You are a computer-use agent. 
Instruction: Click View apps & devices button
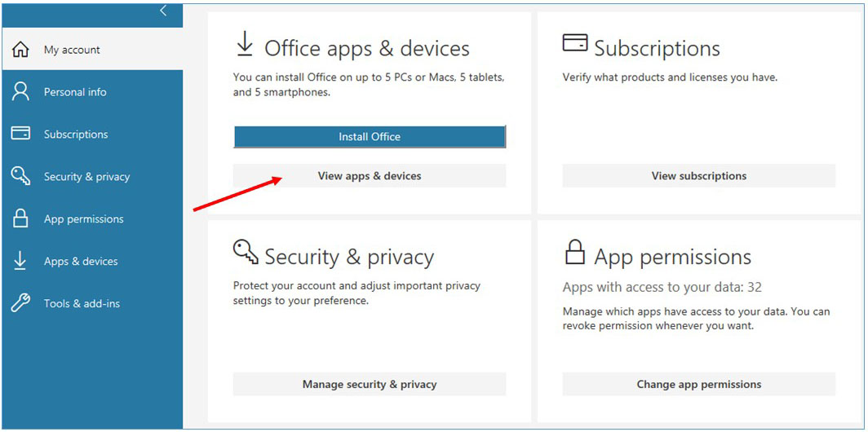pyautogui.click(x=370, y=175)
